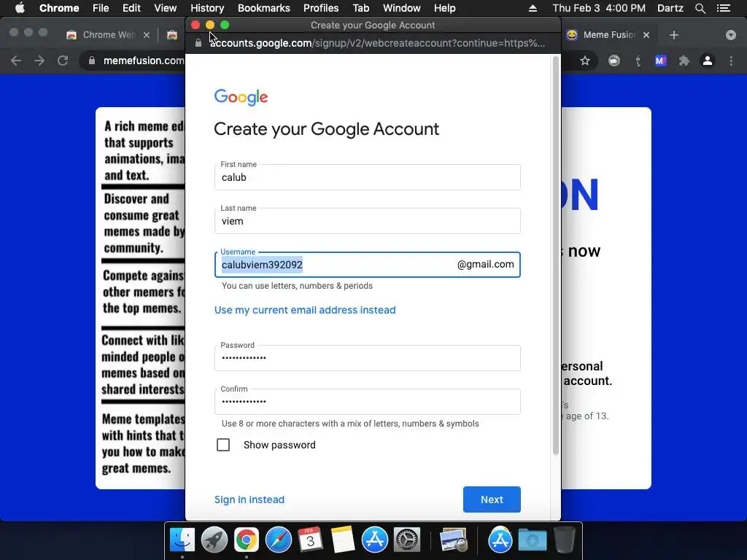Open a new tab with the plus button
The width and height of the screenshot is (747, 560).
coord(673,35)
